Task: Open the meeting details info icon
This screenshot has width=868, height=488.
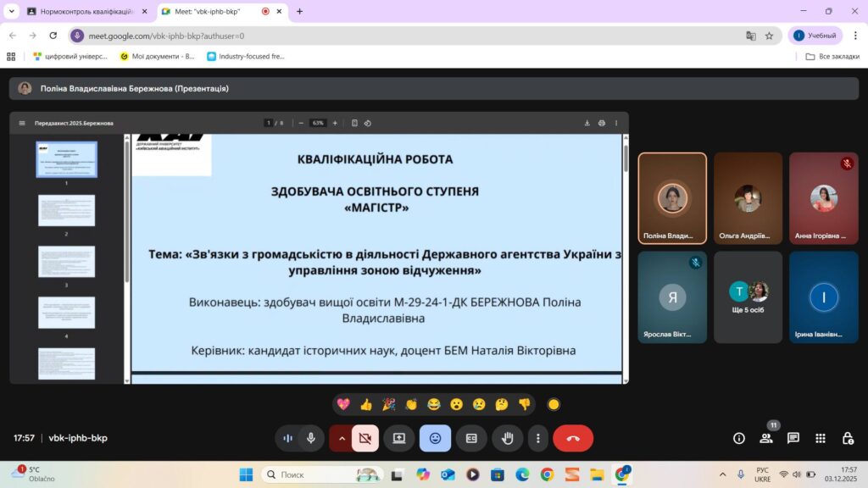Action: (739, 438)
